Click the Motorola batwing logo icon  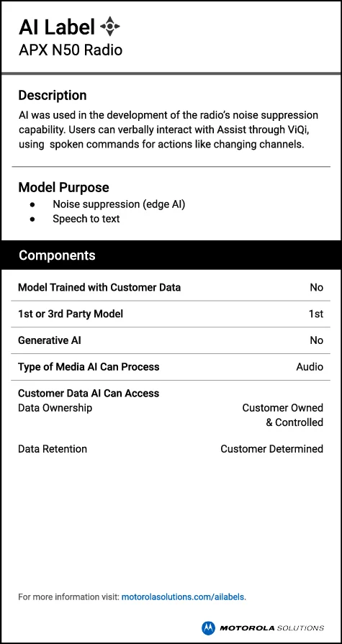point(208,627)
